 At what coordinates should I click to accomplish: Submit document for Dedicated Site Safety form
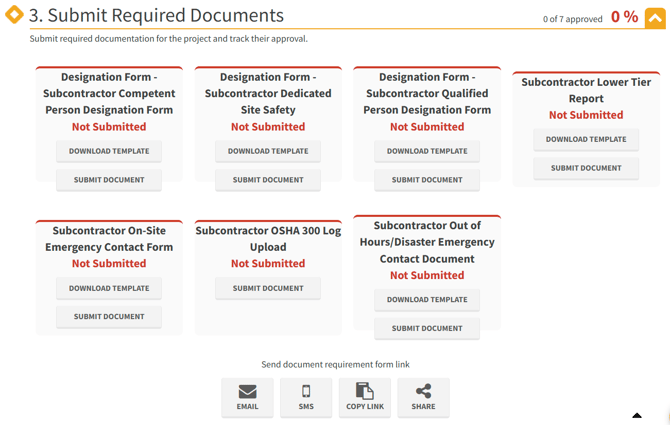(x=268, y=180)
